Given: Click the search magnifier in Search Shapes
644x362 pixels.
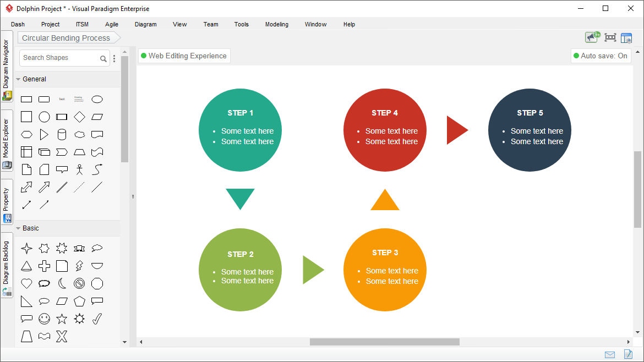Looking at the screenshot, I should click(103, 59).
